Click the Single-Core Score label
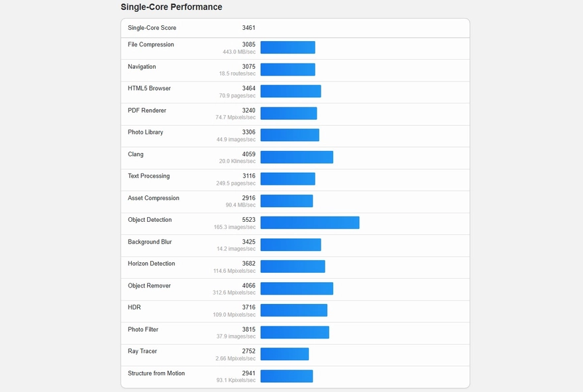Image resolution: width=583 pixels, height=392 pixels. (x=152, y=28)
